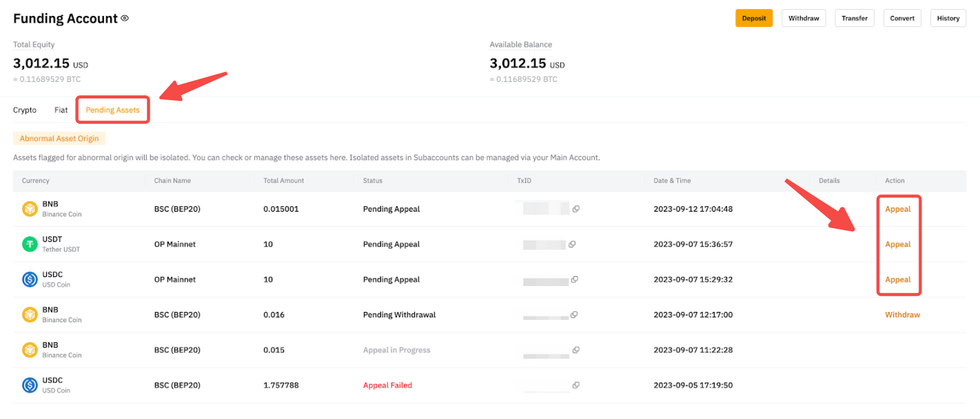Appeal the USDT OP Mainnet asset

[898, 244]
